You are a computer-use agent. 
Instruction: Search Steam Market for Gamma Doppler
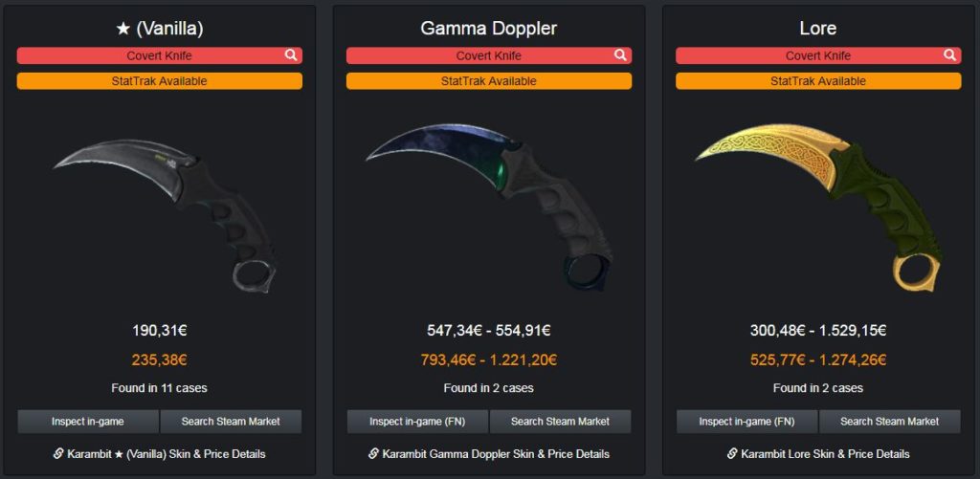(x=561, y=422)
